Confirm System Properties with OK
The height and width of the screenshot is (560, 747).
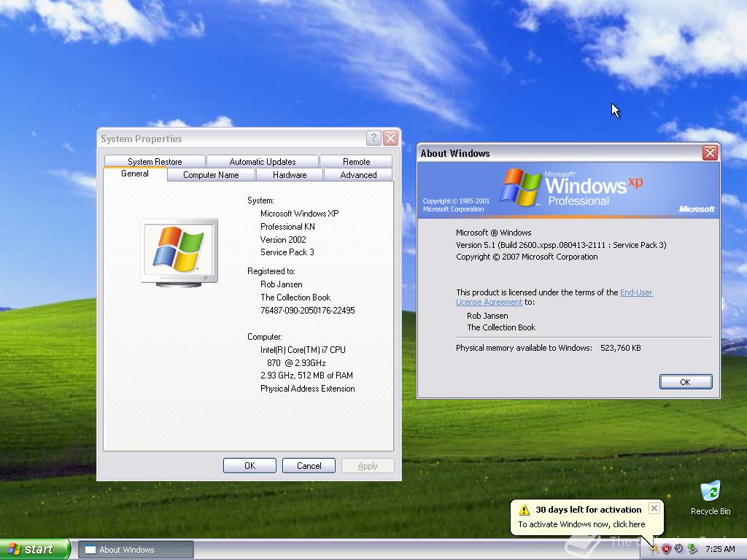coord(249,466)
